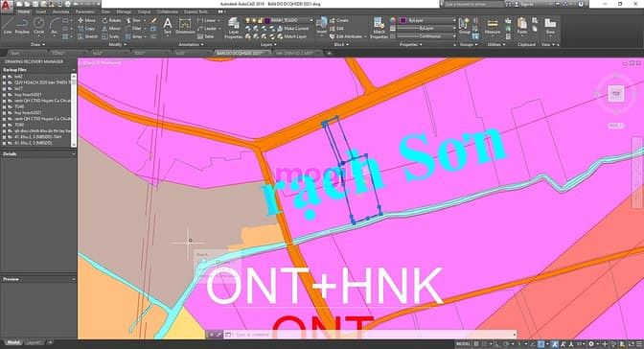Select the Dimension tool

pyautogui.click(x=185, y=26)
